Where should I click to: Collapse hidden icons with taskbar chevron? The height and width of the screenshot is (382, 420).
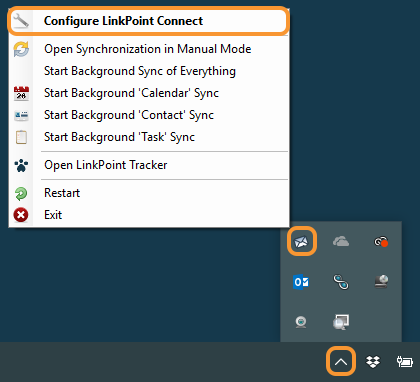point(341,362)
